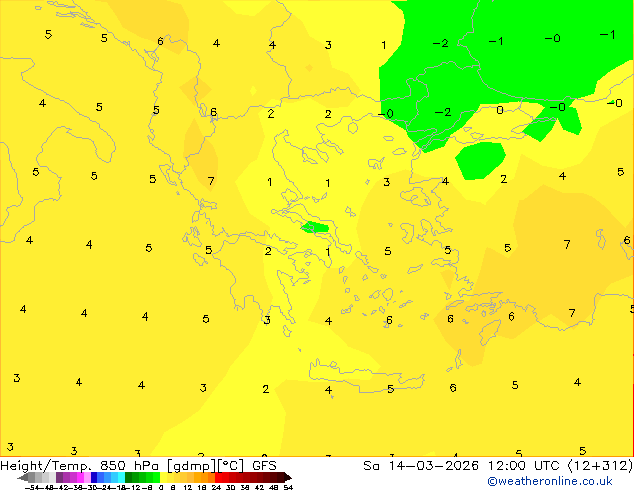Image resolution: width=634 pixels, height=490 pixels.
Task: Click the cyan swatch left of -18 on the legend
Action: tap(121, 477)
